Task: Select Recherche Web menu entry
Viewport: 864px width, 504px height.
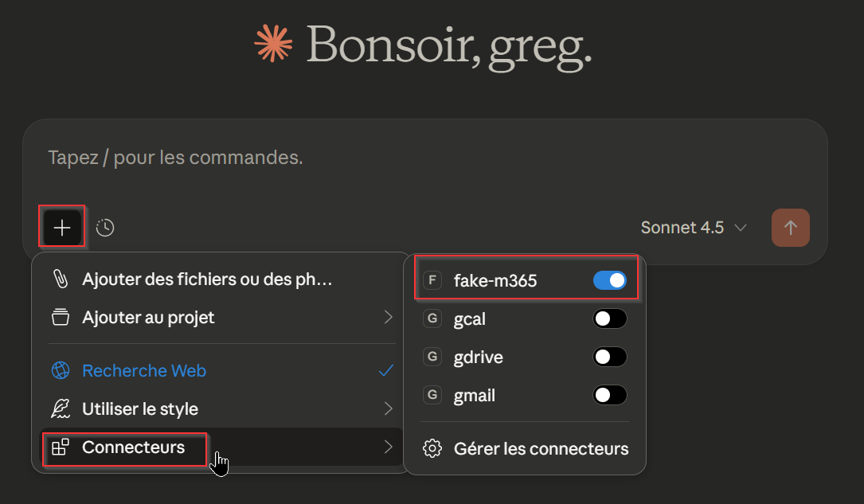Action: click(x=144, y=371)
